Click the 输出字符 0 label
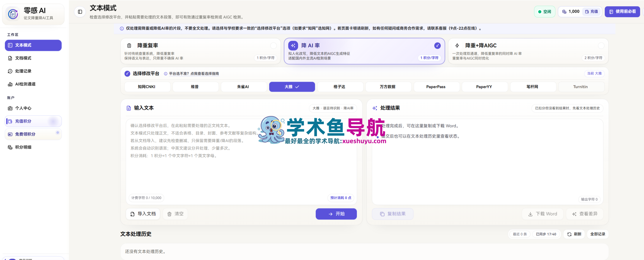This screenshot has width=644, height=260. 589,199
